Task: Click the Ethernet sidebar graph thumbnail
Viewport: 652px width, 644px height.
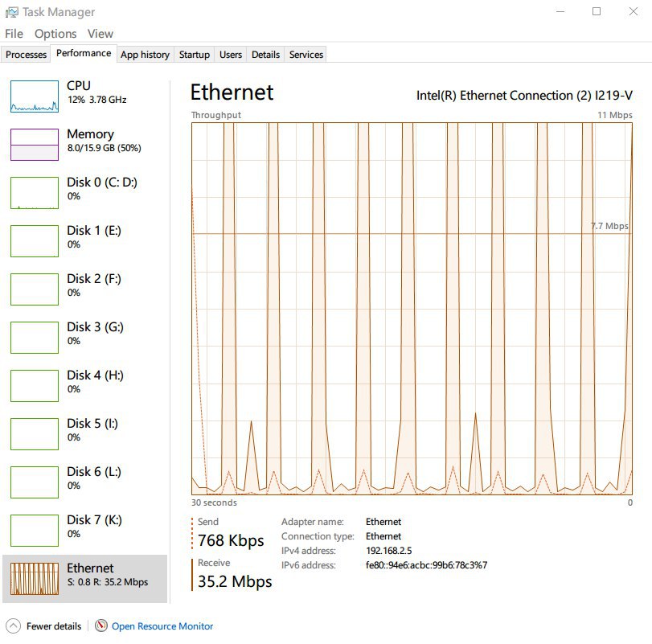Action: tap(34, 579)
